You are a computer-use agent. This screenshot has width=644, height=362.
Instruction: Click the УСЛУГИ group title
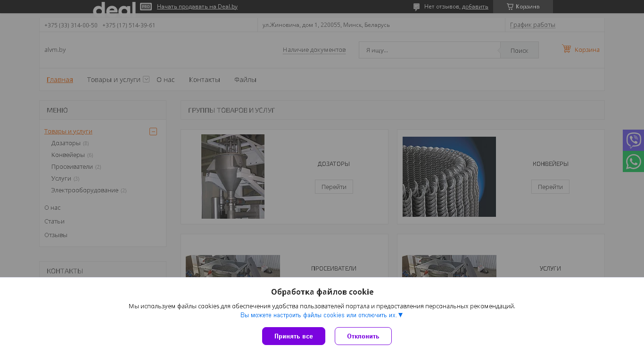click(x=550, y=268)
